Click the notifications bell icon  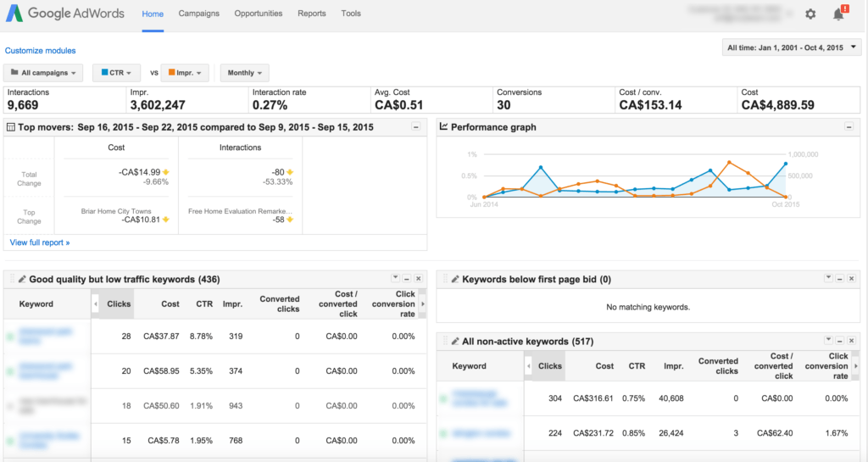(838, 14)
